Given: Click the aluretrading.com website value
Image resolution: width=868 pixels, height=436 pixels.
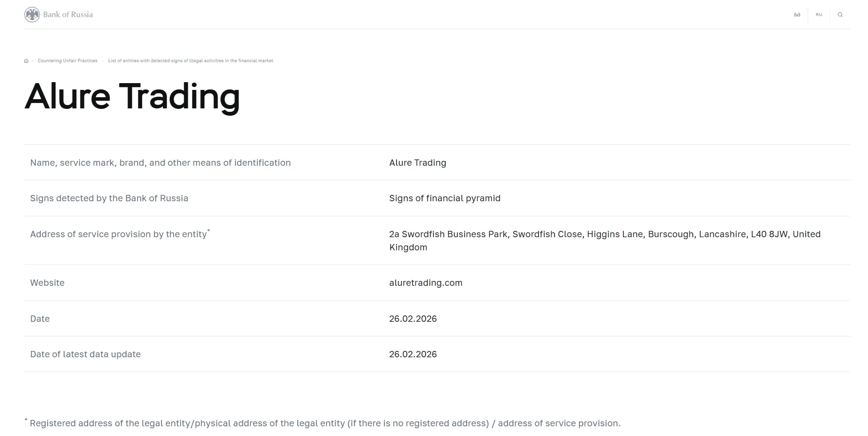Looking at the screenshot, I should pos(426,283).
